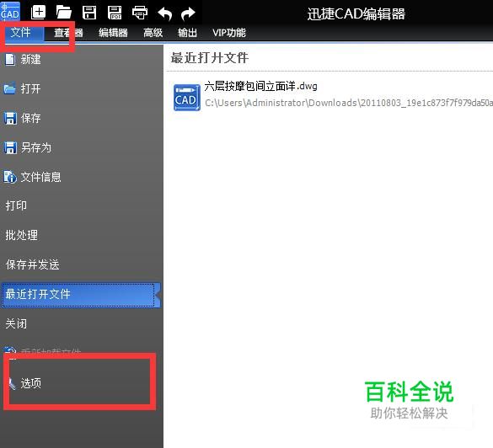
Task: Switch to the 输出 tab
Action: tap(187, 33)
